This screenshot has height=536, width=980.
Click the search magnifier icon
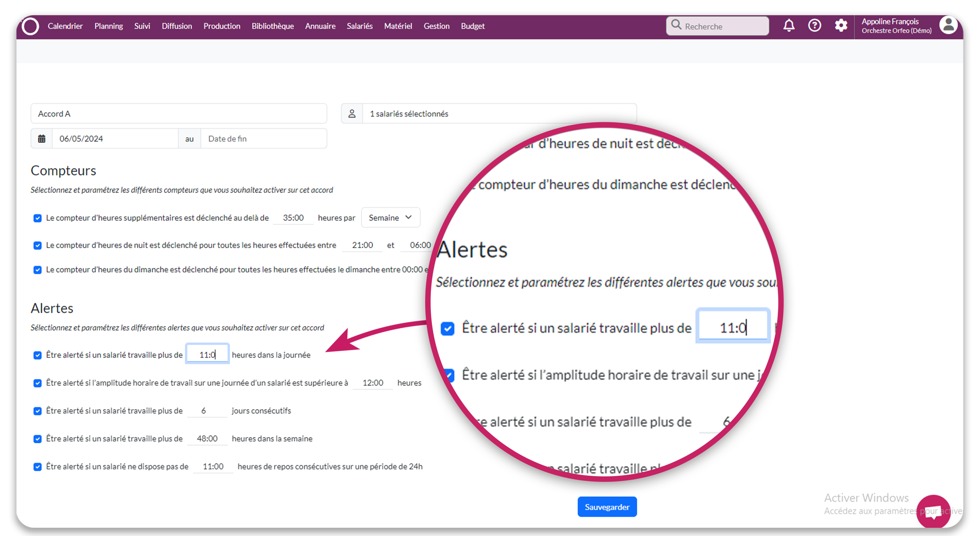tap(676, 25)
